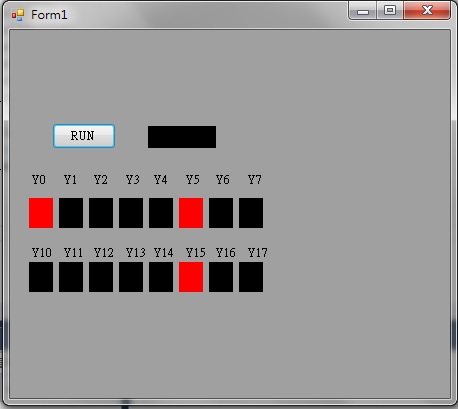Click the red Y0 indicator box
The image size is (458, 409).
coord(41,213)
